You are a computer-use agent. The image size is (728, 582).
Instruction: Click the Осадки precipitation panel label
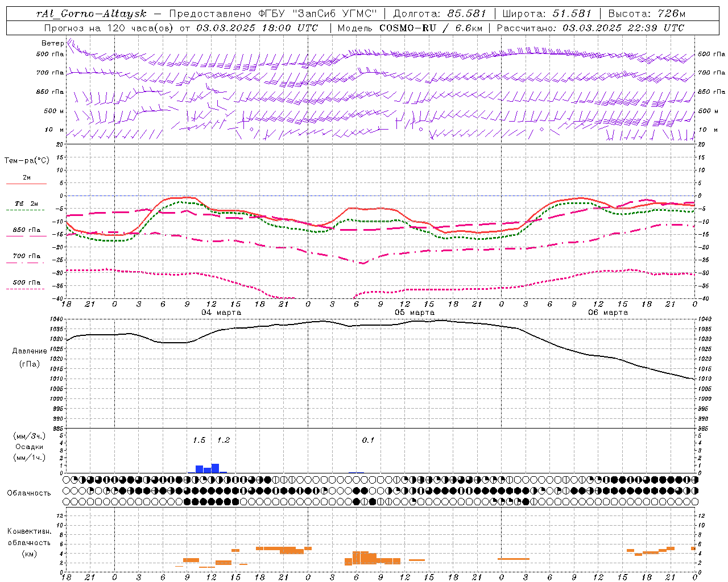coord(29,447)
